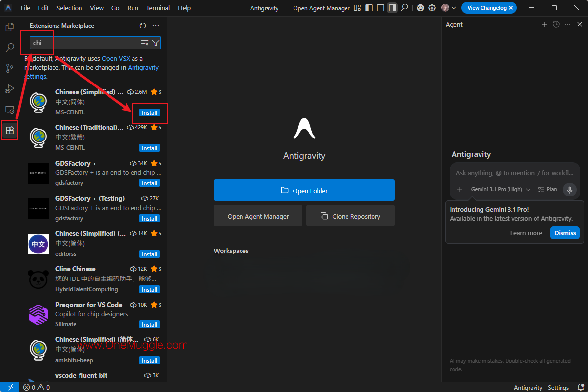Click View Changelog button

[x=487, y=8]
